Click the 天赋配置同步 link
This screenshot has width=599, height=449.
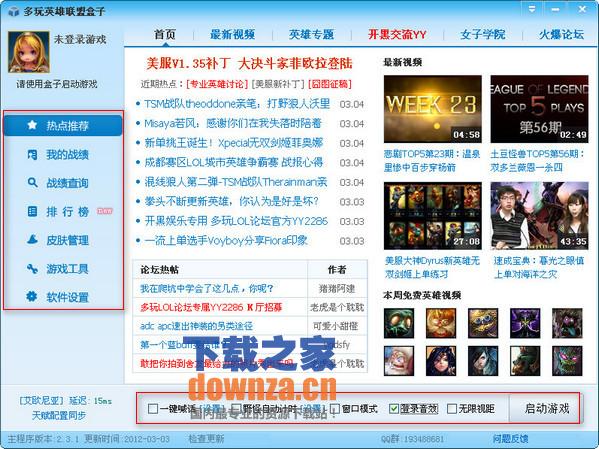pyautogui.click(x=59, y=415)
